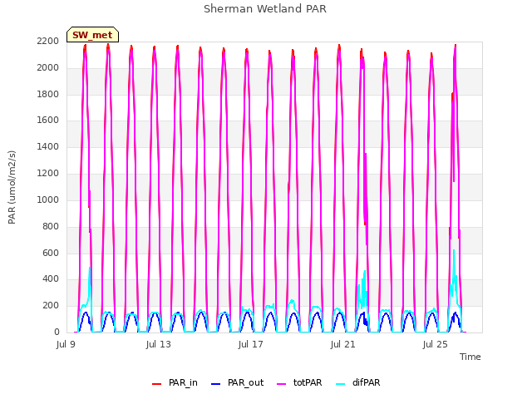Click the Jul 13 x-axis tick label

(159, 344)
